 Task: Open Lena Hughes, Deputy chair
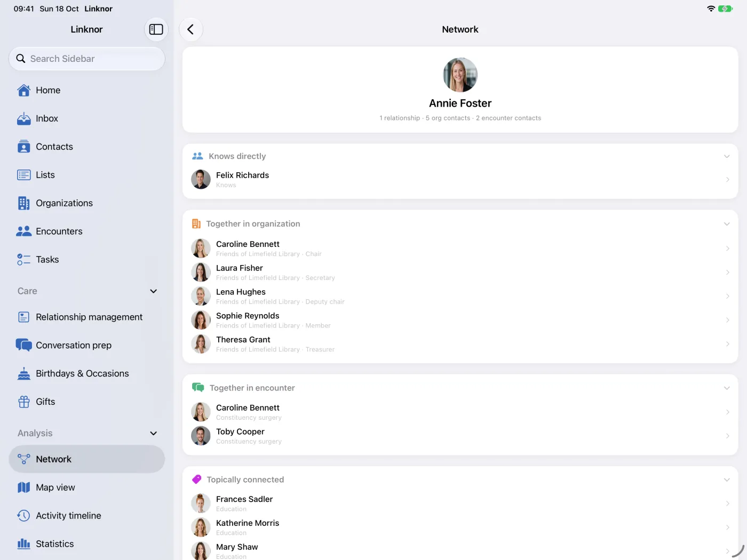tap(460, 297)
